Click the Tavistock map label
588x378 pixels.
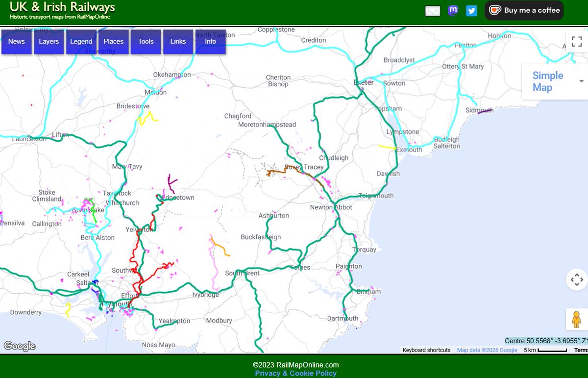coord(118,193)
